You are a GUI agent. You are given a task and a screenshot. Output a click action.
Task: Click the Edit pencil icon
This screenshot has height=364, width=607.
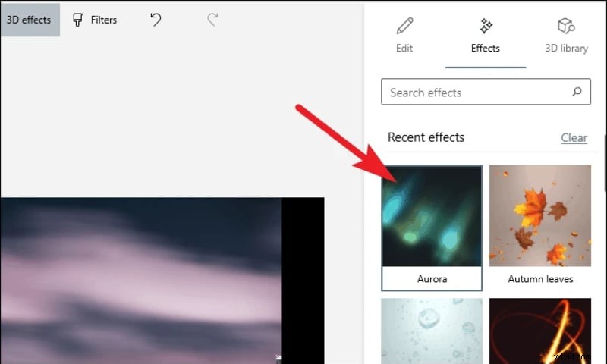point(404,26)
